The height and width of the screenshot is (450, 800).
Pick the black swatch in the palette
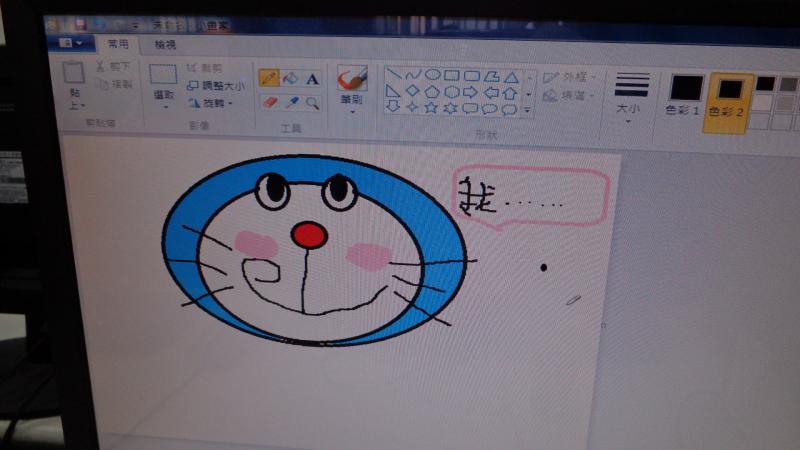click(x=765, y=84)
